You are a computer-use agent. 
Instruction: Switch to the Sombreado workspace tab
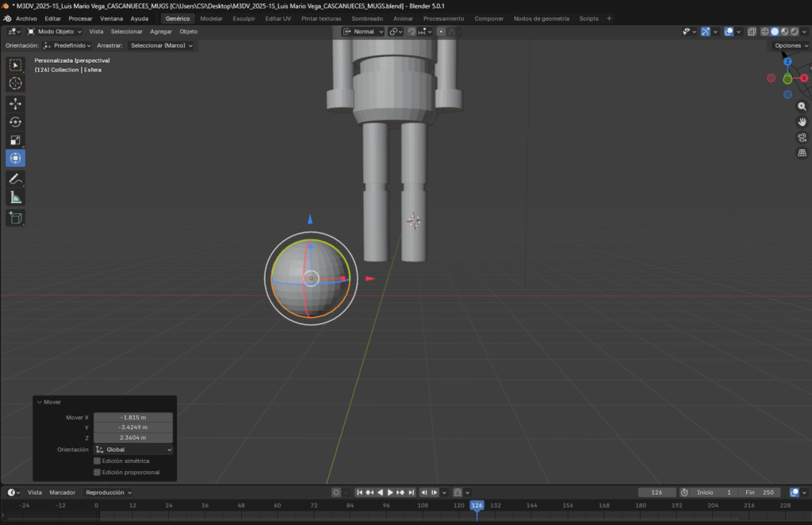[367, 18]
